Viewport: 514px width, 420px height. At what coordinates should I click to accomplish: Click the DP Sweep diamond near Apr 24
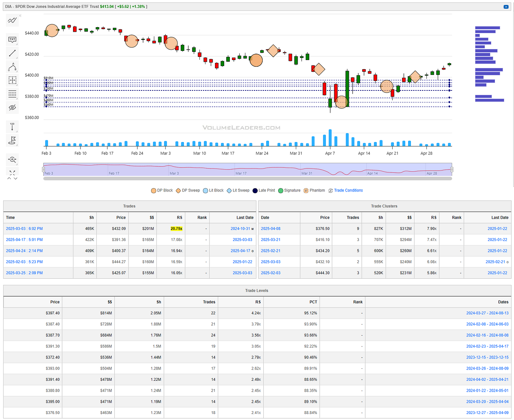(415, 77)
